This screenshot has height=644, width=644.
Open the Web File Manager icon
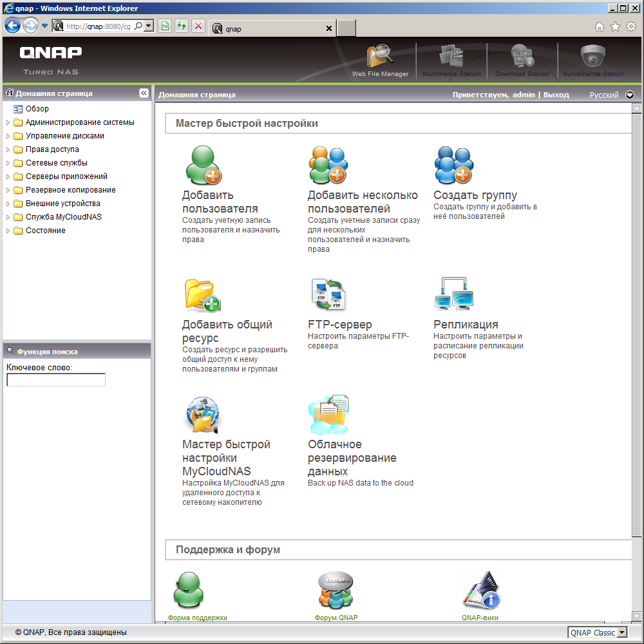coord(380,56)
